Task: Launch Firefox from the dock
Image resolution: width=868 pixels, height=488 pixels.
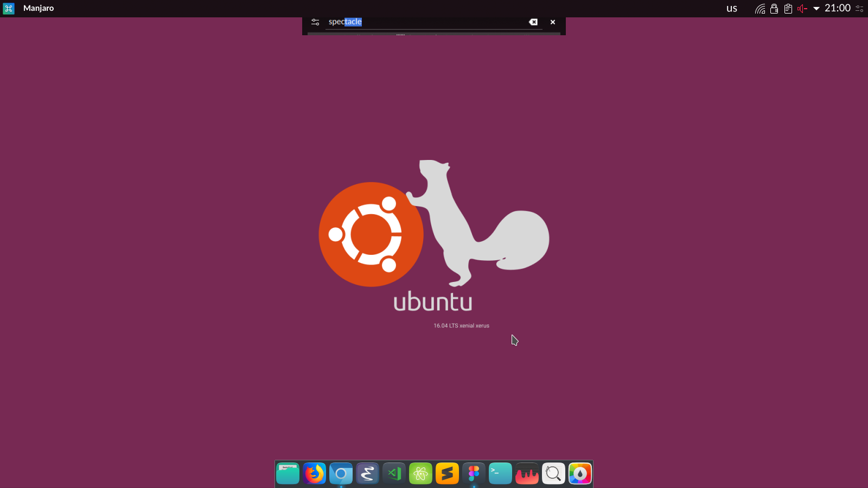Action: click(x=314, y=474)
